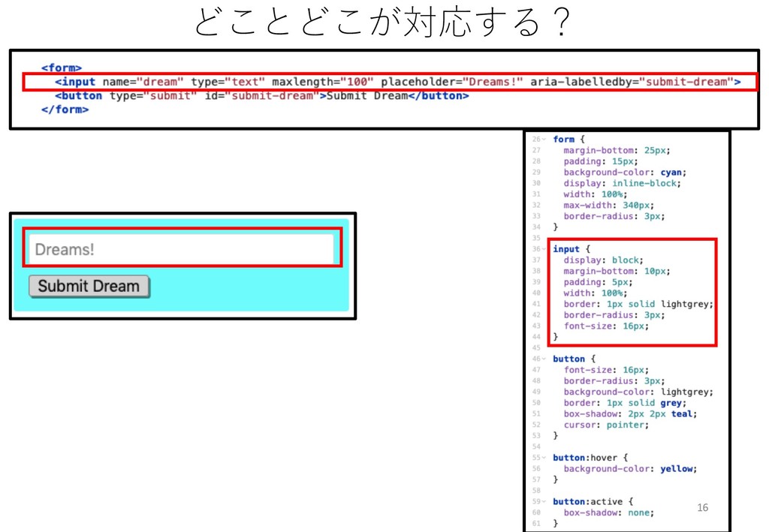Click 'box-shadow: none;' CSS line
769x532 pixels.
point(608,513)
